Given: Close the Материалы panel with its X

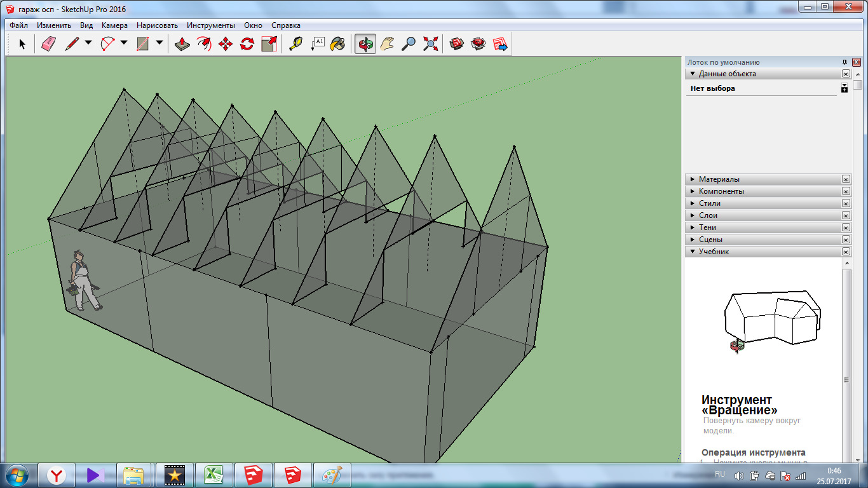Looking at the screenshot, I should (x=846, y=179).
